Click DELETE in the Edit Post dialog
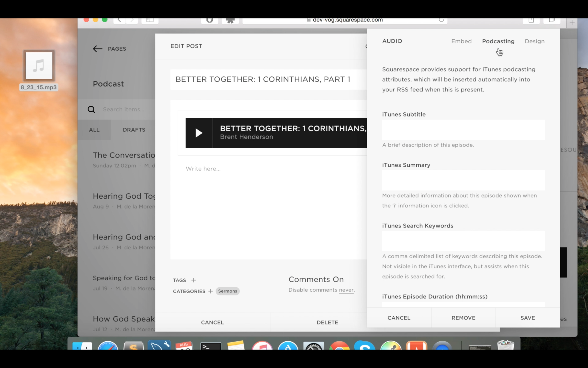Screen dimensions: 588x368 tap(327, 323)
